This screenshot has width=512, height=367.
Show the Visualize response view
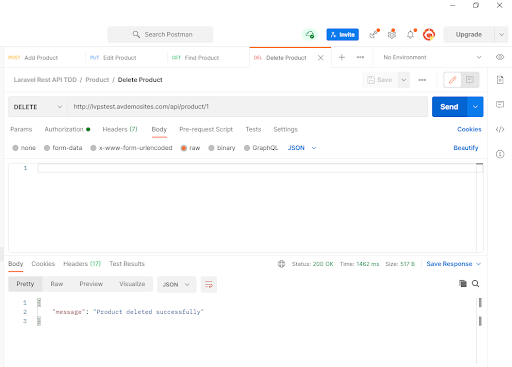pyautogui.click(x=132, y=284)
